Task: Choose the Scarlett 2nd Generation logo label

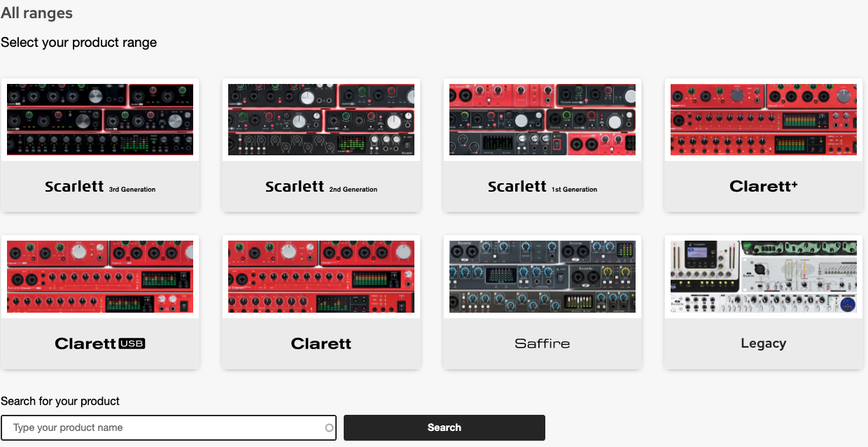Action: (x=321, y=187)
